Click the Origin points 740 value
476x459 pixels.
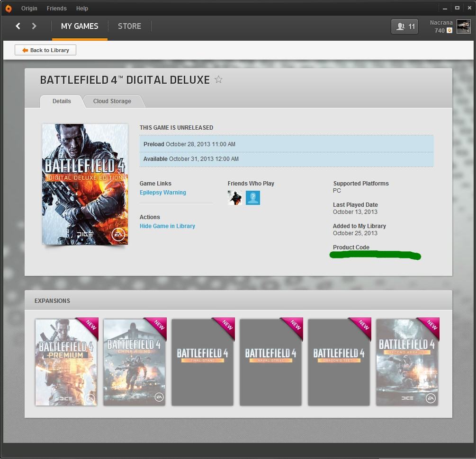click(x=440, y=30)
